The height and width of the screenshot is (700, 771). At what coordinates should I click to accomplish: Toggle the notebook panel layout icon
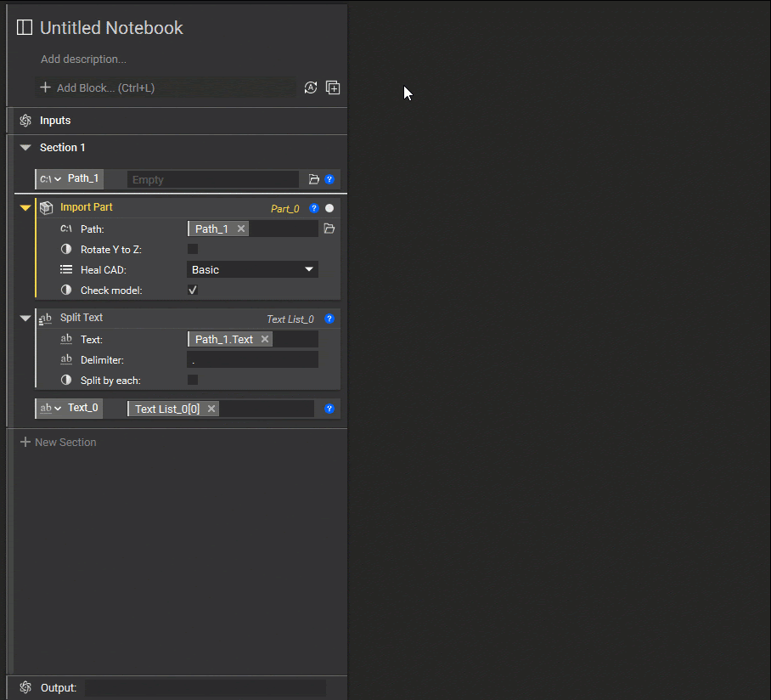point(25,27)
